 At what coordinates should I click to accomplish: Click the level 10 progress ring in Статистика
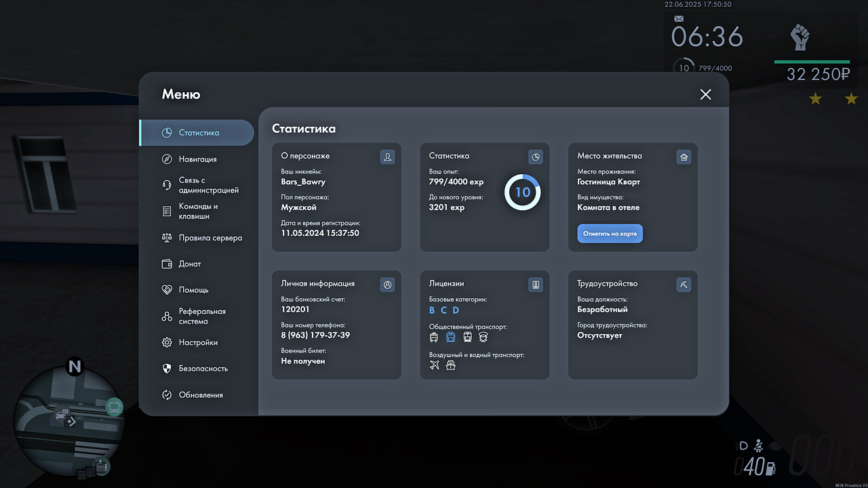[522, 192]
